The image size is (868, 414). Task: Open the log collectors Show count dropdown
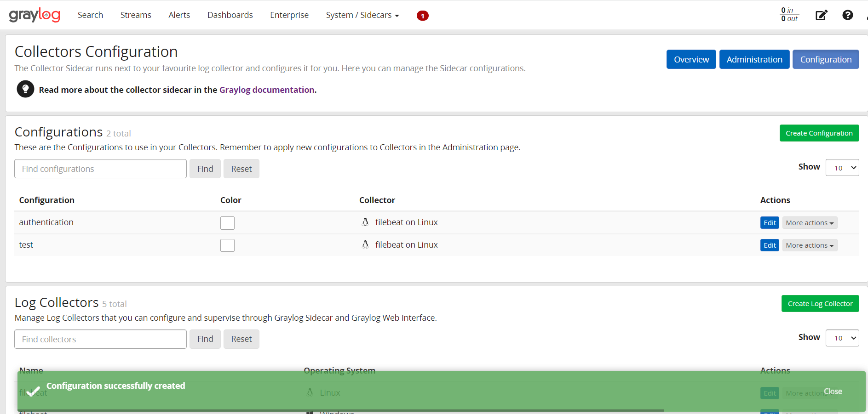click(842, 338)
